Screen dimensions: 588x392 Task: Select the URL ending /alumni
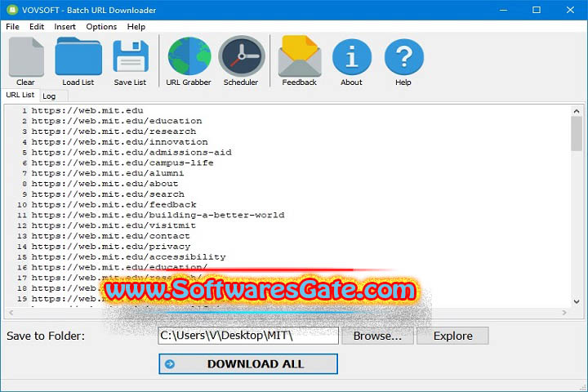(108, 173)
